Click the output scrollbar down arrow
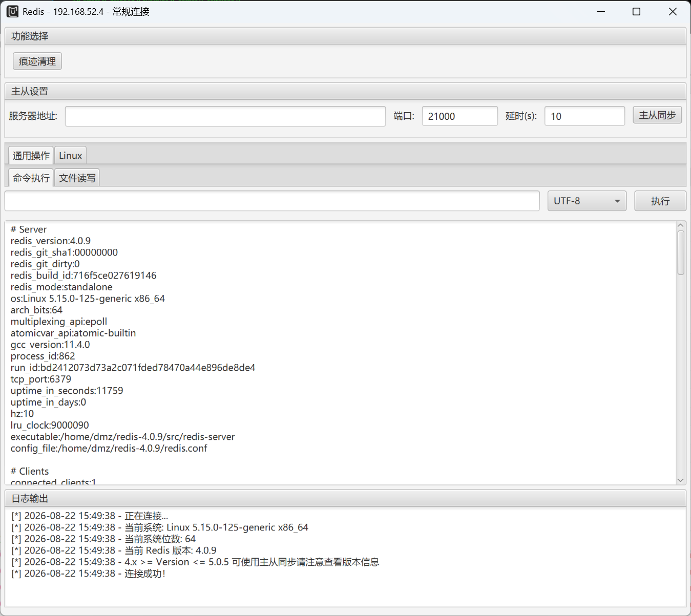Image resolution: width=691 pixels, height=616 pixels. pyautogui.click(x=681, y=480)
